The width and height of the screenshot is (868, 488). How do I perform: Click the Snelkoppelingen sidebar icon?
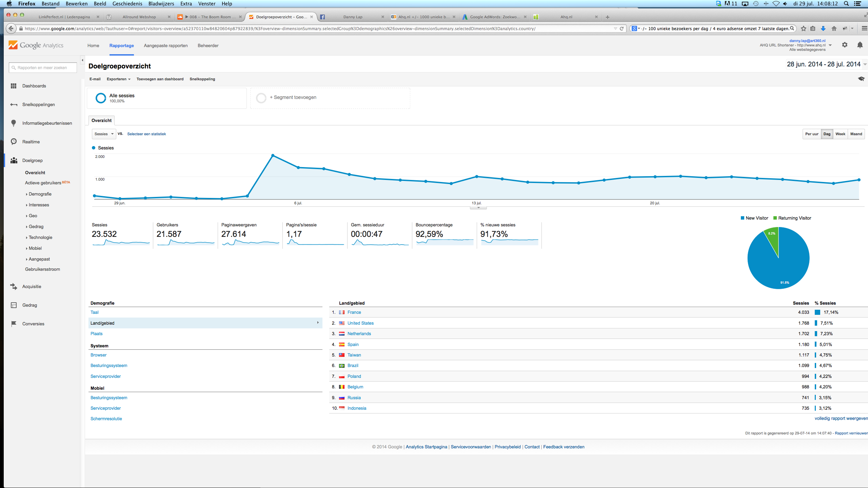pyautogui.click(x=13, y=104)
